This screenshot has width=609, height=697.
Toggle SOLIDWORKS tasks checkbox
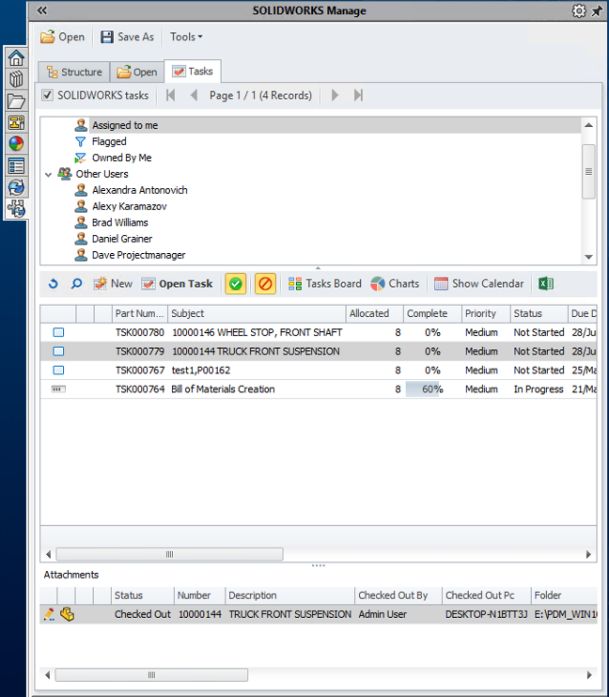click(x=47, y=95)
